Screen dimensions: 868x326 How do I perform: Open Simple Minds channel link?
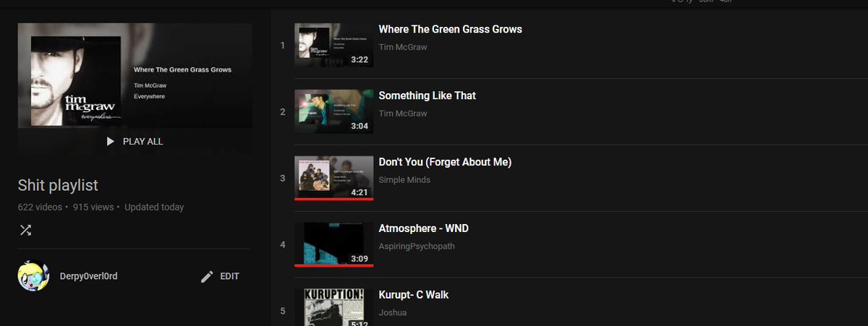pos(404,180)
